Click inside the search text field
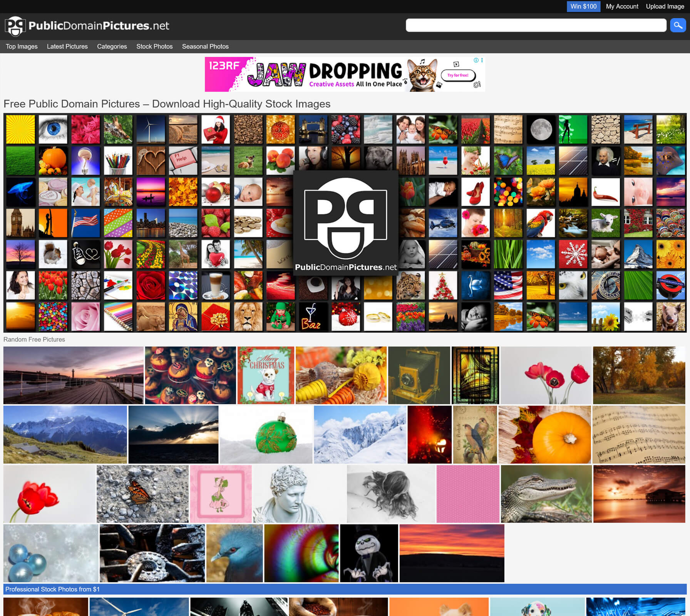 (536, 25)
